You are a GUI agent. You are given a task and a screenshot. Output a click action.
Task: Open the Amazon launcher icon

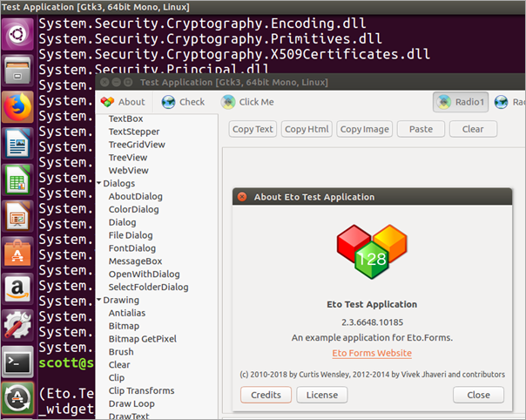point(17,287)
